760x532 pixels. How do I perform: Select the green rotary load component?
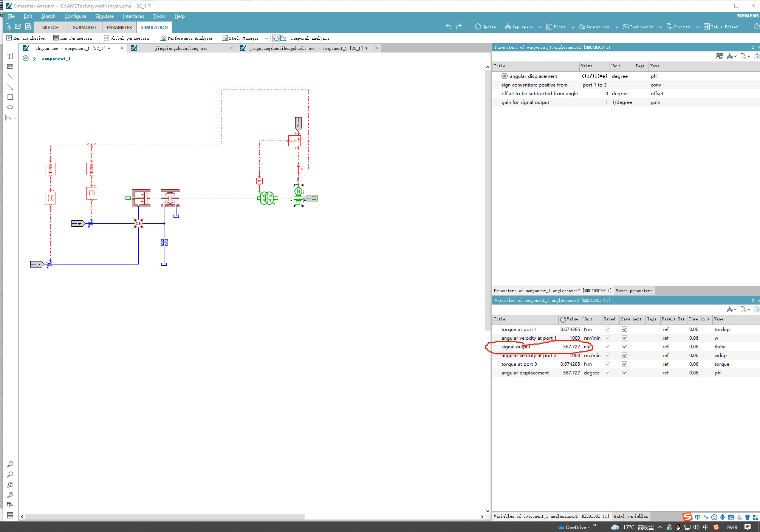click(268, 198)
